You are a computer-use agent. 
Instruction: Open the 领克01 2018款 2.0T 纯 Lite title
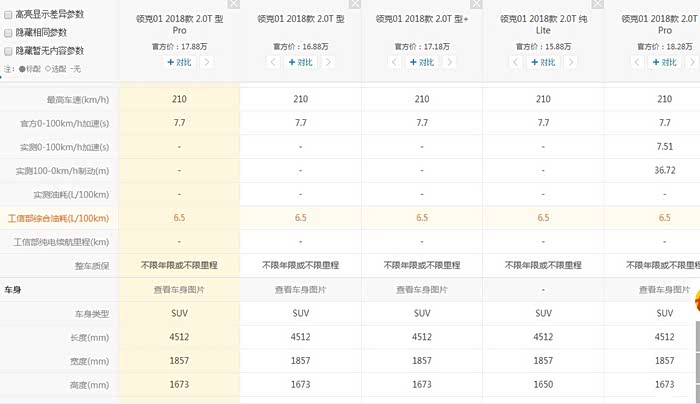(543, 24)
